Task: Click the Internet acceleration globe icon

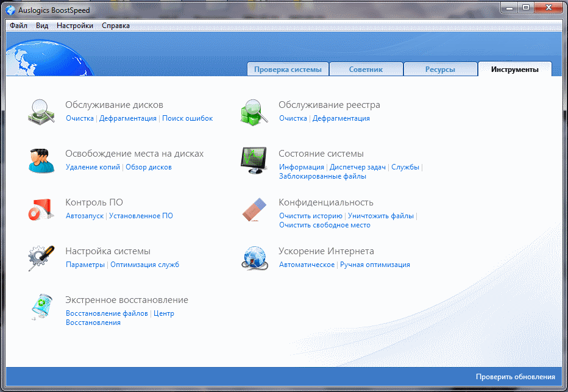Action: coord(255,258)
